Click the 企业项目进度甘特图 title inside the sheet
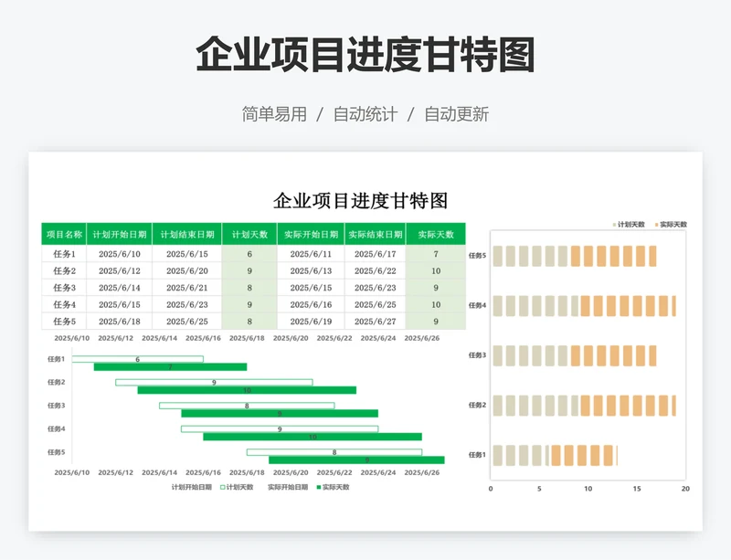 click(361, 200)
